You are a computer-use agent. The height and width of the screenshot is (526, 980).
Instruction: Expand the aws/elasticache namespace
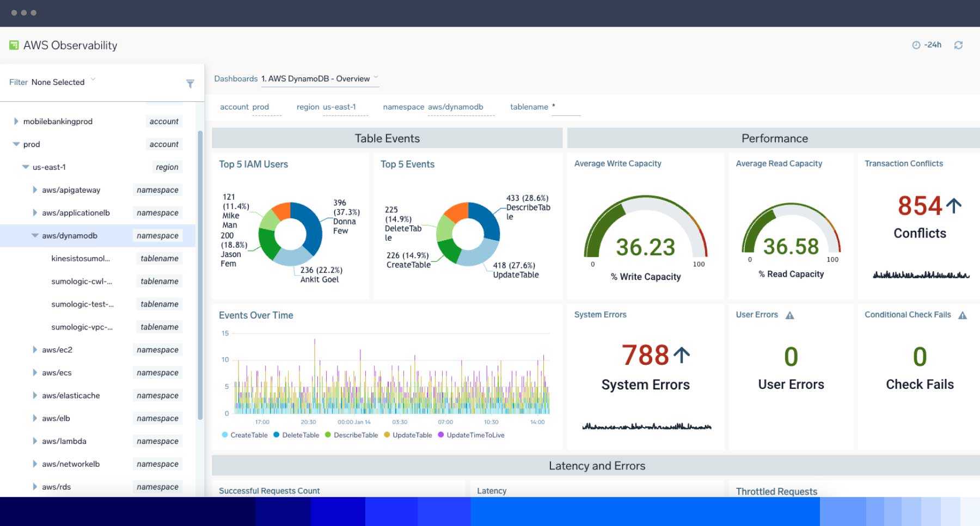(35, 395)
